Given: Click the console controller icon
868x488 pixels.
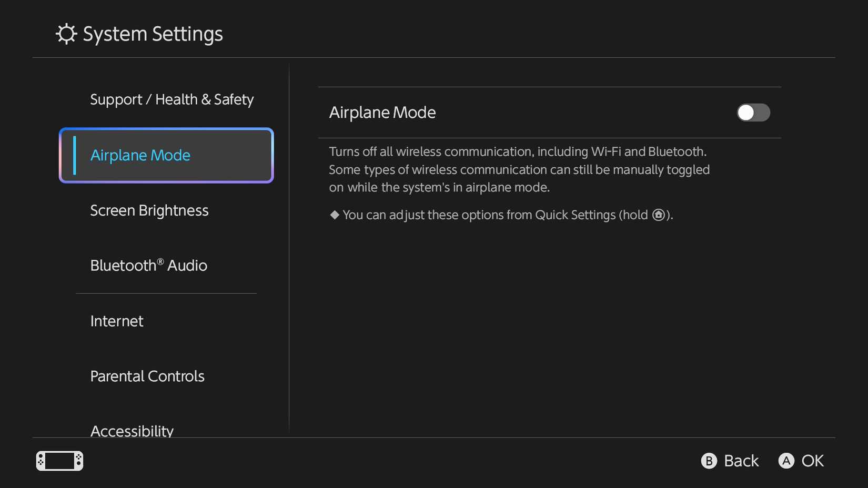Looking at the screenshot, I should pyautogui.click(x=59, y=461).
